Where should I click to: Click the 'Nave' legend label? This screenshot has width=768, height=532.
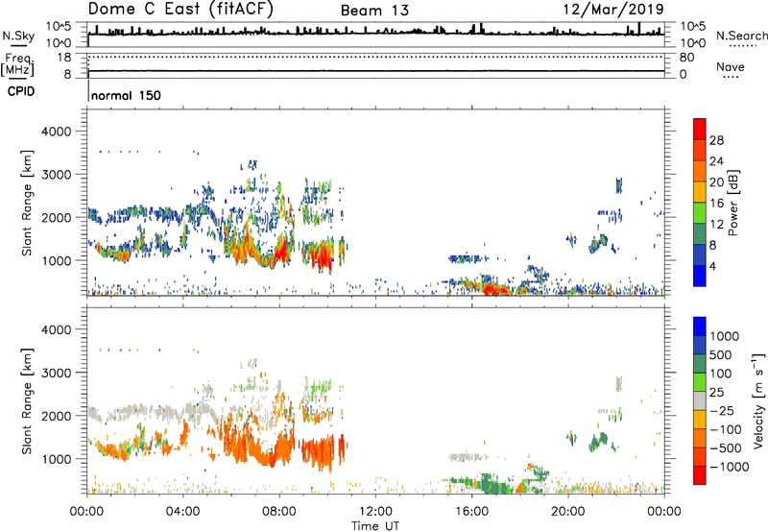(x=731, y=66)
